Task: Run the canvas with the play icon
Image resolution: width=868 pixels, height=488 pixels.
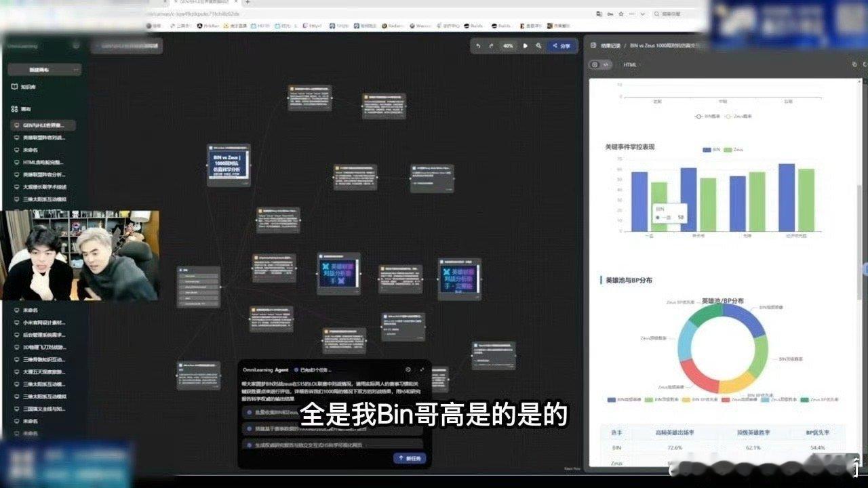Action: coord(525,46)
